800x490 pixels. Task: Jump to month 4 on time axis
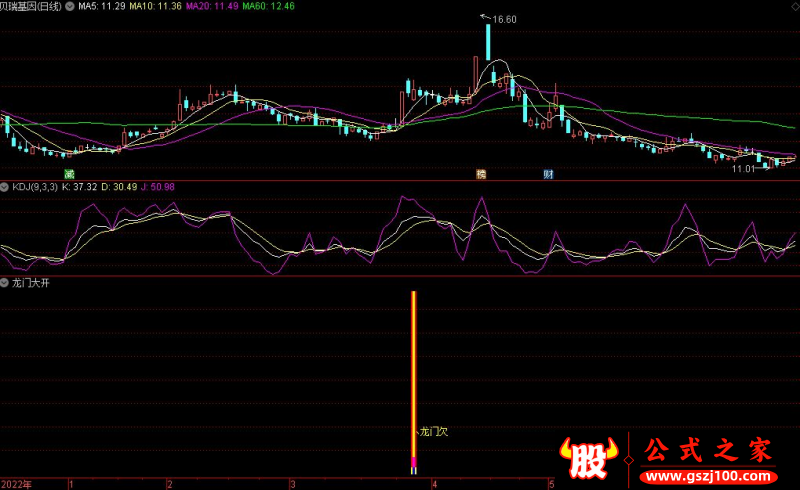pyautogui.click(x=434, y=483)
